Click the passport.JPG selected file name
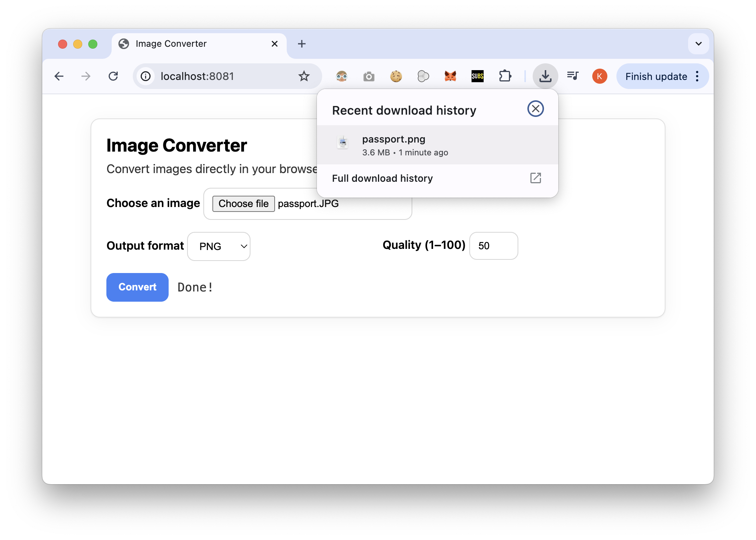Screen dimensions: 756x540 pyautogui.click(x=308, y=204)
